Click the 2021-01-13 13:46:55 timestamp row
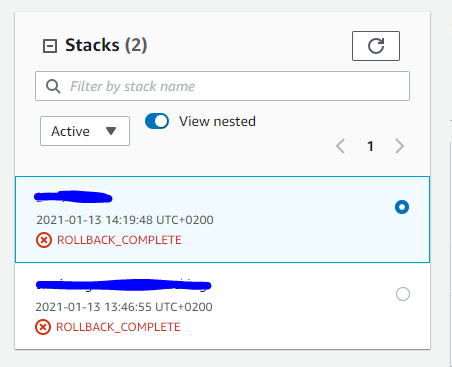Screen dimensions: 452x367 click(124, 307)
